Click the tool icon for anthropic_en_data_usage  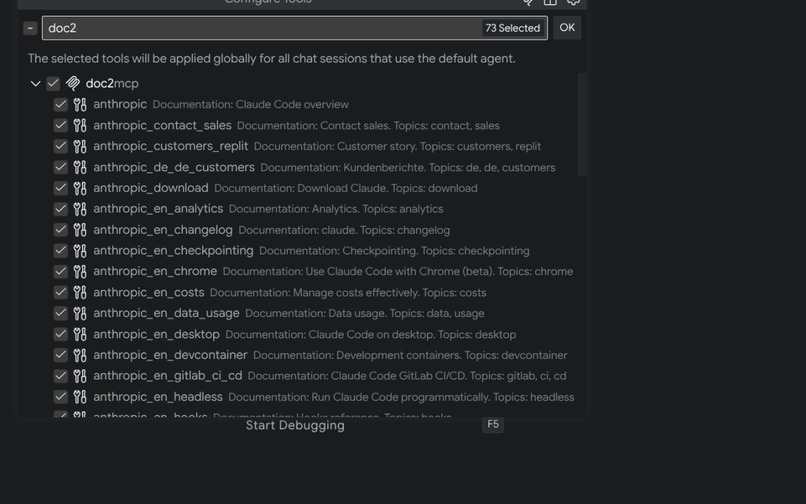pos(80,313)
